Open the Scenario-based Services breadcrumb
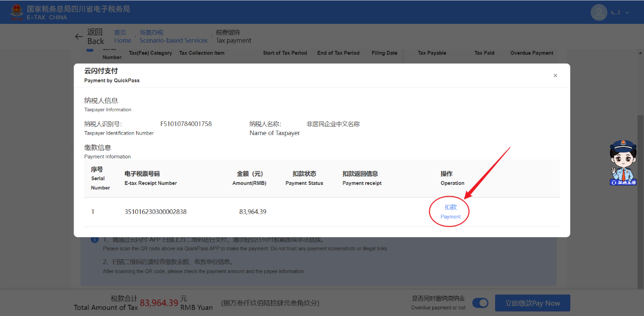Viewport: 644px width, 316px height. click(173, 36)
